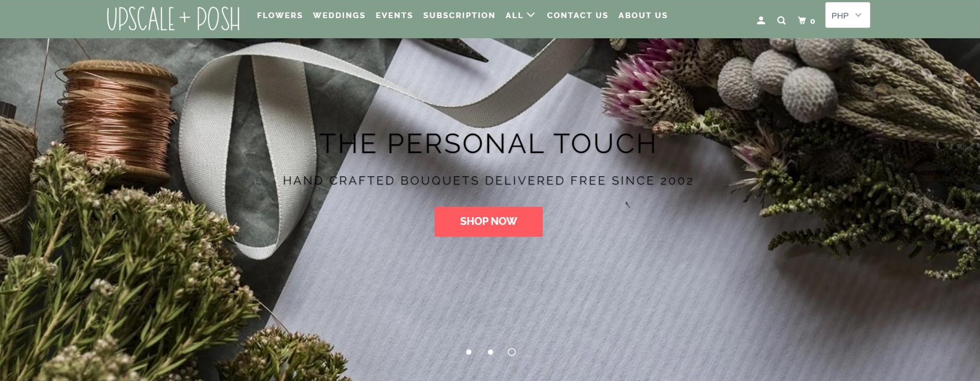
Task: Click the hand crafted bouquets tagline
Action: (488, 180)
